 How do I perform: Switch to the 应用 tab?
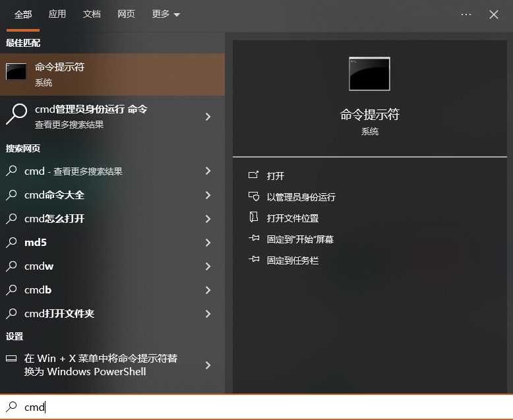coord(57,14)
